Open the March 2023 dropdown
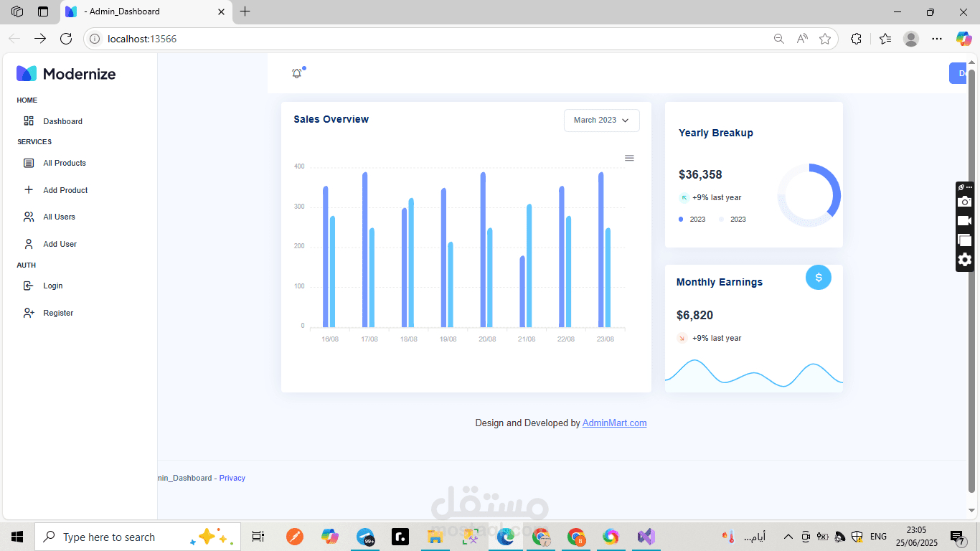980x551 pixels. pos(601,121)
